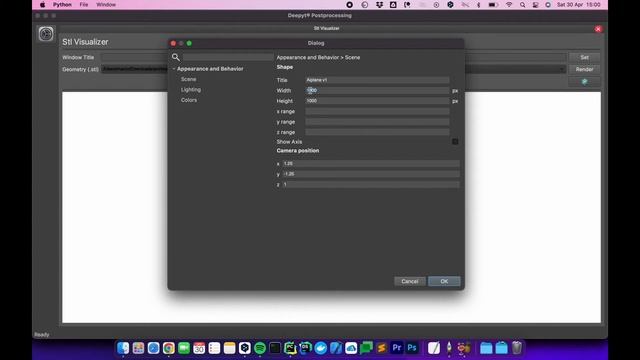The image size is (640, 360).
Task: Click the Spotlight search icon in menu bar
Action: [x=522, y=5]
